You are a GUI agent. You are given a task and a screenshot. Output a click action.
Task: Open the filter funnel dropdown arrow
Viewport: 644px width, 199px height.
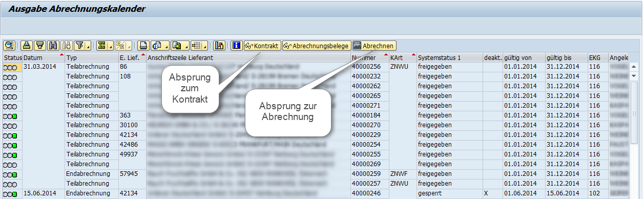(88, 46)
